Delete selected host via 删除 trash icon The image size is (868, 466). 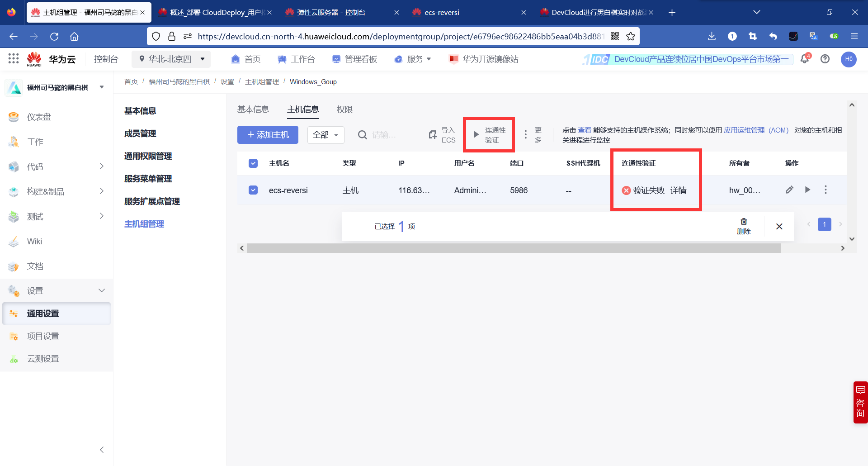(744, 226)
